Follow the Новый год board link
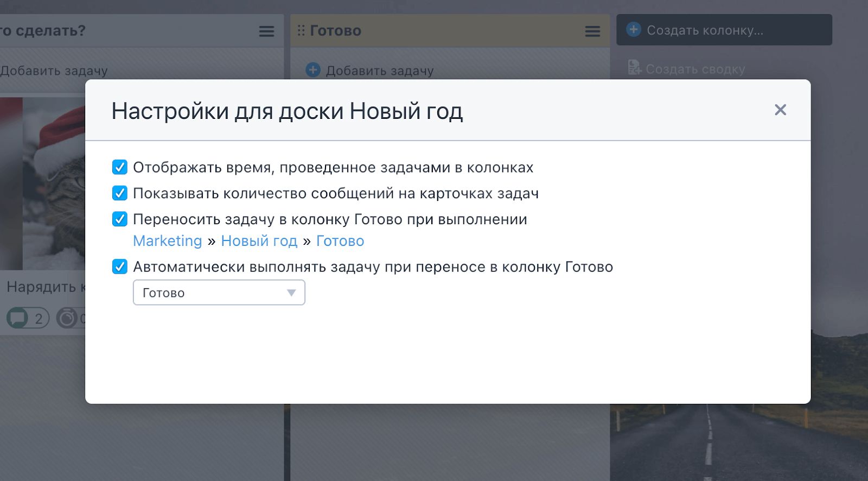Viewport: 868px width, 481px height. click(259, 241)
